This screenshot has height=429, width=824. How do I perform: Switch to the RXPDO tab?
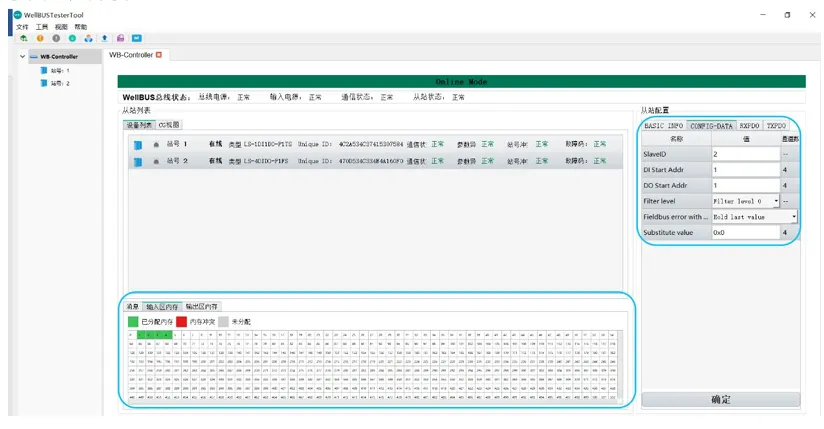click(749, 127)
